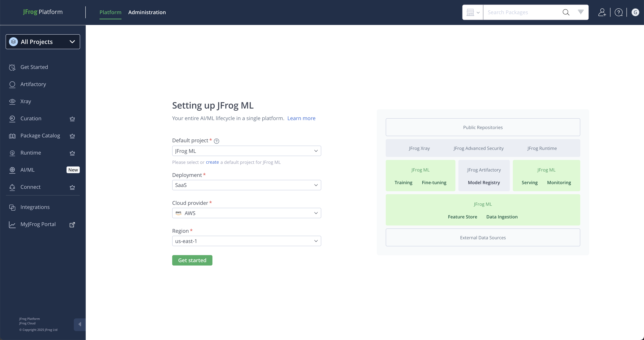Viewport: 644px width, 340px height.
Task: Switch to the Administration tab
Action: (x=147, y=12)
